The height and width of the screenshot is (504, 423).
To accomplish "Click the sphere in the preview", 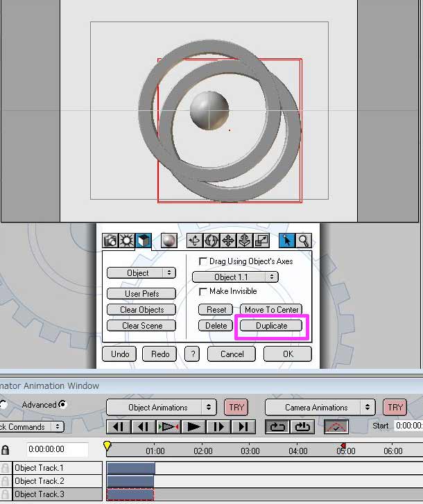I will (209, 110).
